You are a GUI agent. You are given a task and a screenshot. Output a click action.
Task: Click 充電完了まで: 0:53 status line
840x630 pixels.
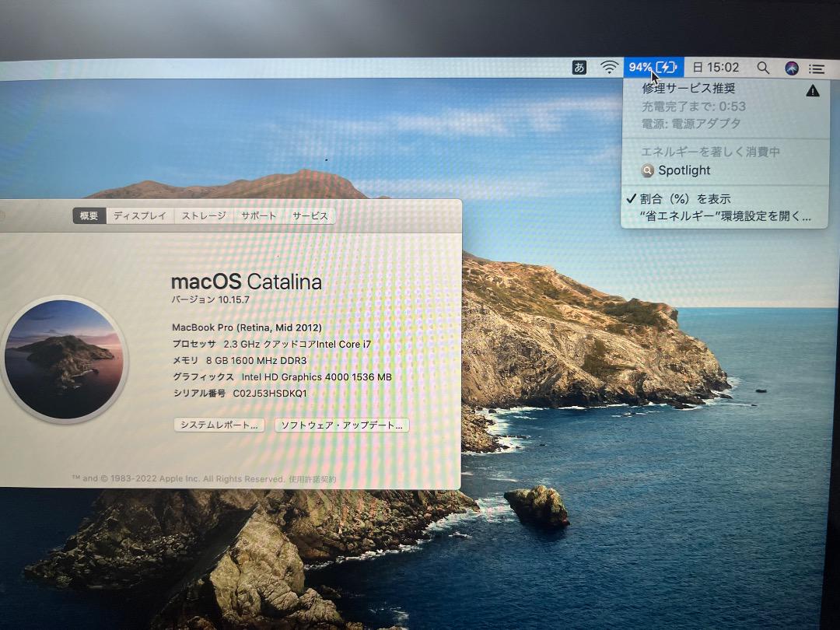(x=694, y=107)
